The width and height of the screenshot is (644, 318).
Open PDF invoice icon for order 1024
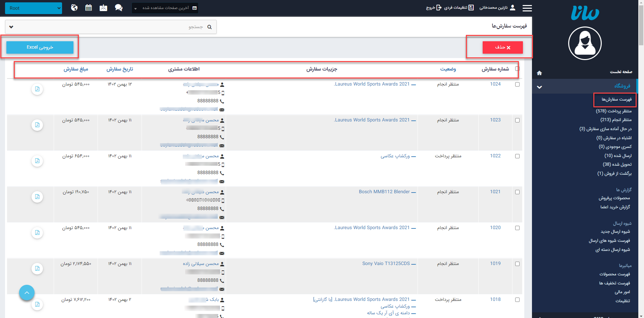point(37,89)
